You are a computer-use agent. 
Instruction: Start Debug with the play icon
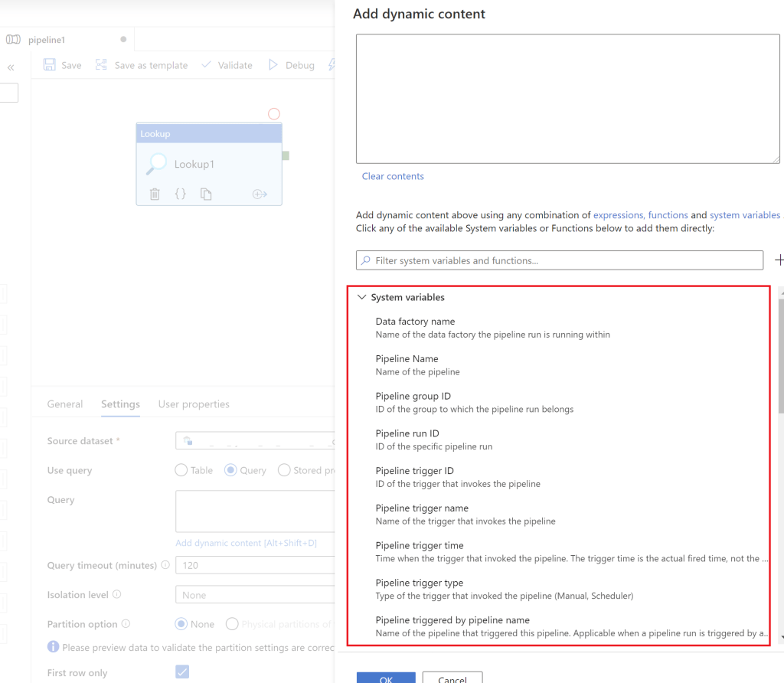pos(273,65)
